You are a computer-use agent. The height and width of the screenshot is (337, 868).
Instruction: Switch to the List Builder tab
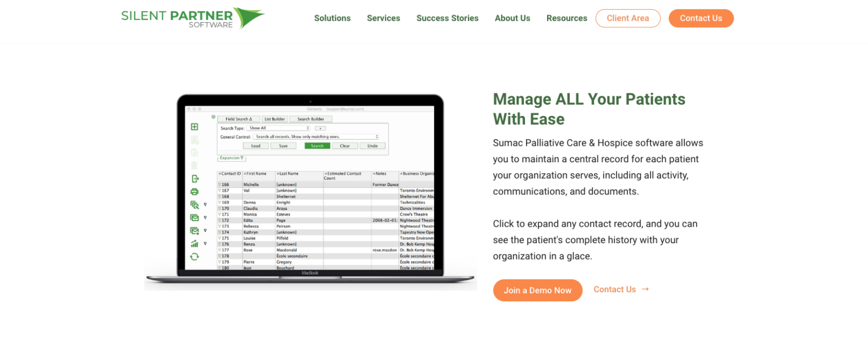coord(275,119)
